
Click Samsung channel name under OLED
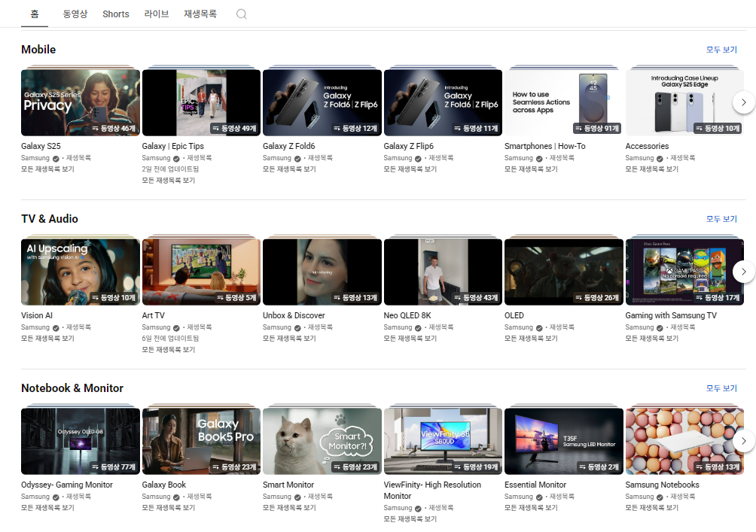pyautogui.click(x=518, y=327)
